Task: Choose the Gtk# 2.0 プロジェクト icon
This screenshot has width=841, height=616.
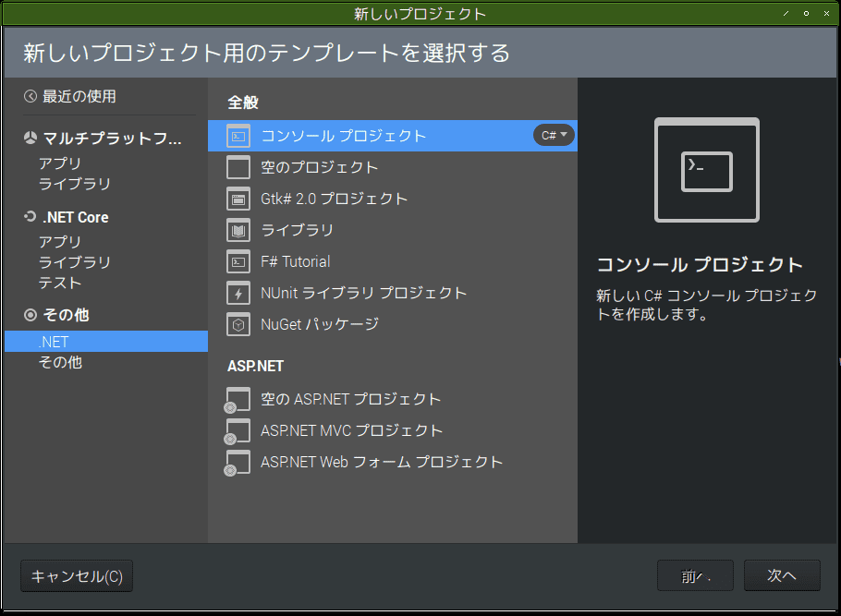Action: pyautogui.click(x=238, y=199)
